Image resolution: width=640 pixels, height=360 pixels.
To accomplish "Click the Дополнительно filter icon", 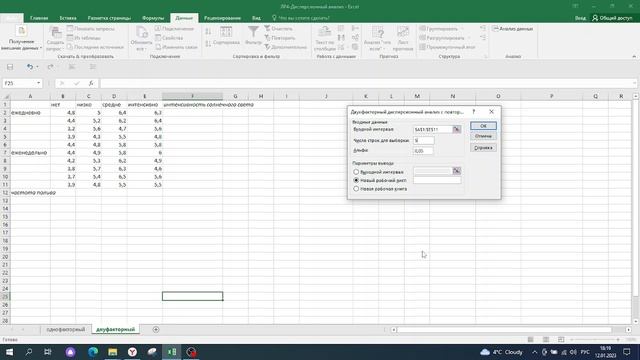I will pos(267,47).
